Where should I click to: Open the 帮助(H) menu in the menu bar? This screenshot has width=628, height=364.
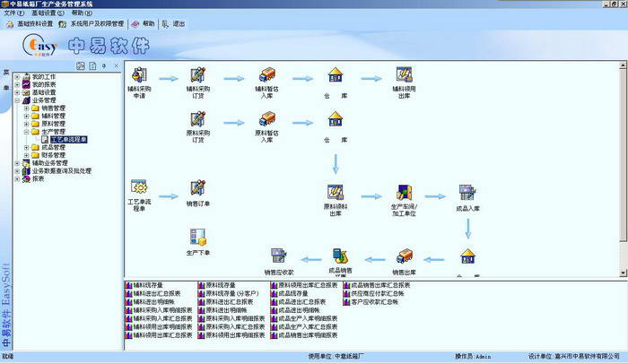[x=82, y=13]
